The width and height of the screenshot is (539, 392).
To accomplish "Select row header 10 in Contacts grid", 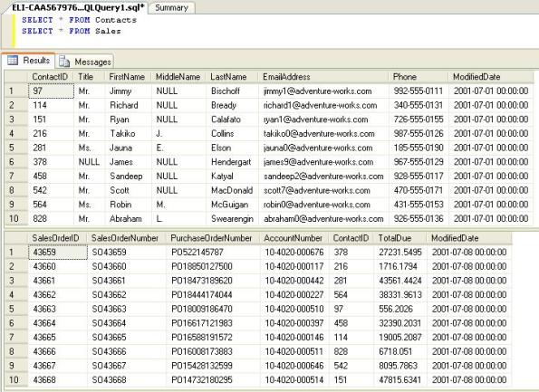I will click(x=15, y=218).
